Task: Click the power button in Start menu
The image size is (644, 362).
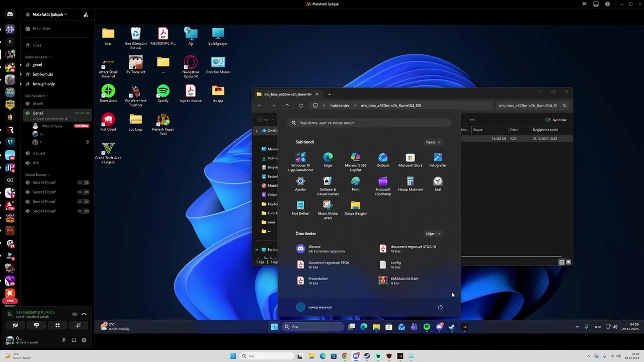Action: pos(440,307)
